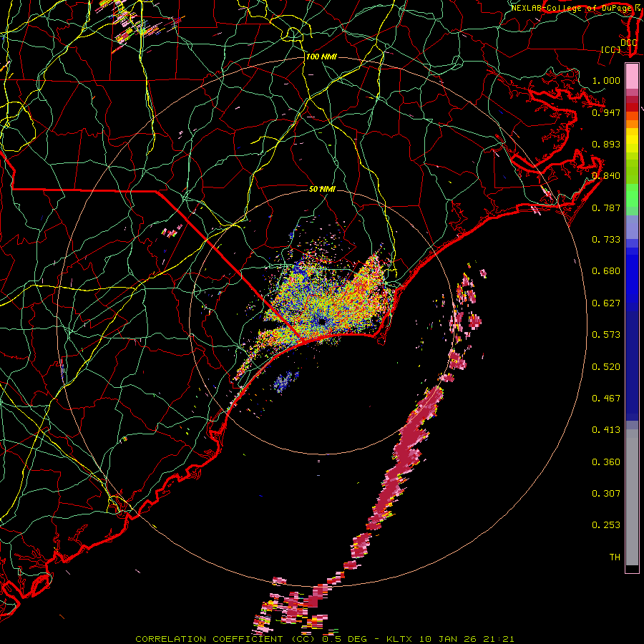Screen dimensions: 644x644
Task: Pick the red swatch just above 0.947
Action: pos(632,107)
